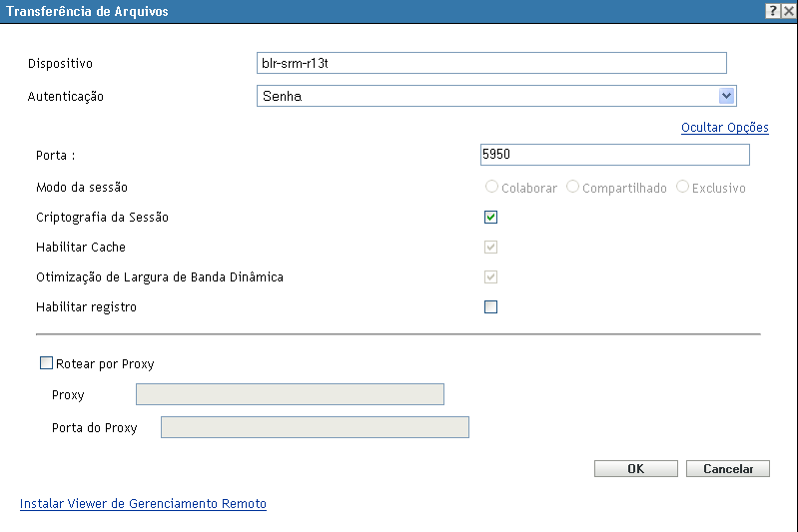Toggle the Habilitar Cache checkbox
This screenshot has width=798, height=532.
click(490, 247)
